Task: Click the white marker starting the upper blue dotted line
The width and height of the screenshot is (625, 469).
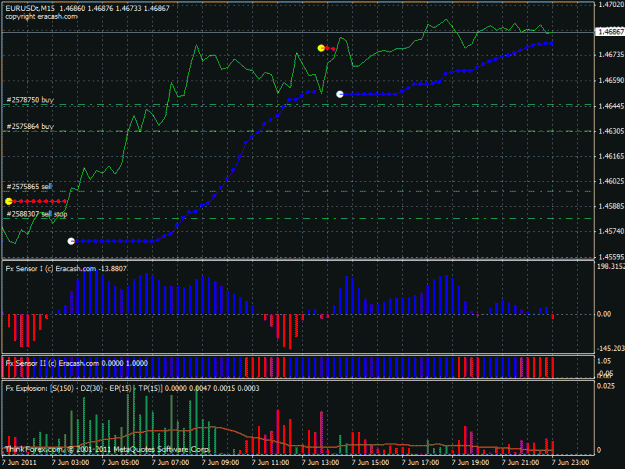Action: pyautogui.click(x=340, y=94)
